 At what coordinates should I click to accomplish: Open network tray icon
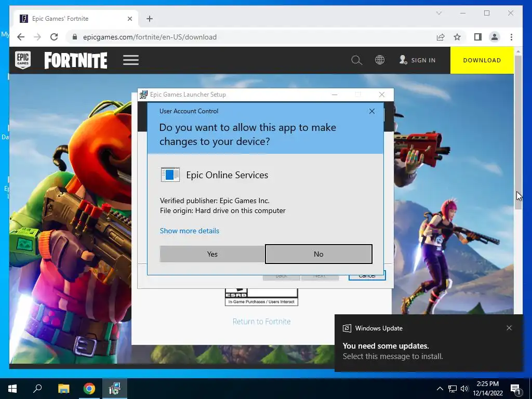453,389
